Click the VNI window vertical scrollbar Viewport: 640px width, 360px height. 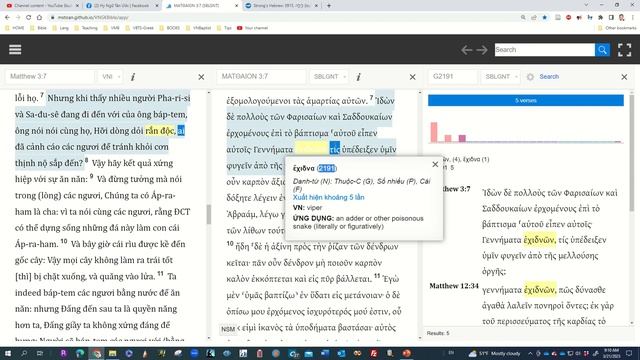click(x=209, y=214)
